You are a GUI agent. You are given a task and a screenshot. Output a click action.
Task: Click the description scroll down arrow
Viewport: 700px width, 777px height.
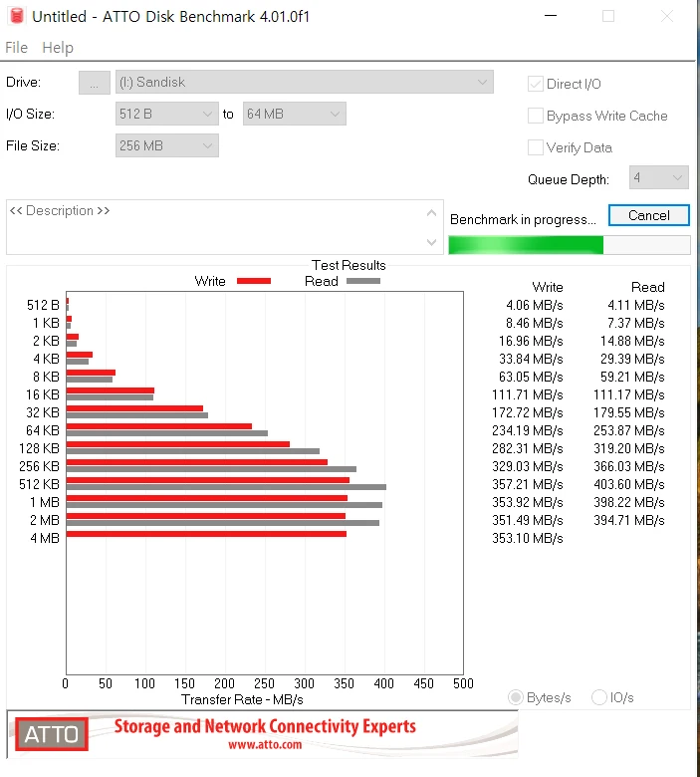[x=431, y=242]
